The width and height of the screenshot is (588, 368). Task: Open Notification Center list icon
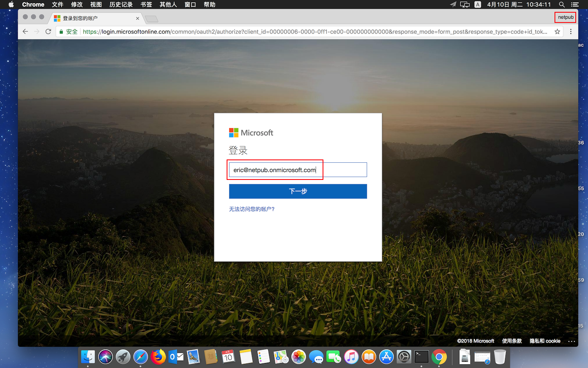click(x=575, y=4)
